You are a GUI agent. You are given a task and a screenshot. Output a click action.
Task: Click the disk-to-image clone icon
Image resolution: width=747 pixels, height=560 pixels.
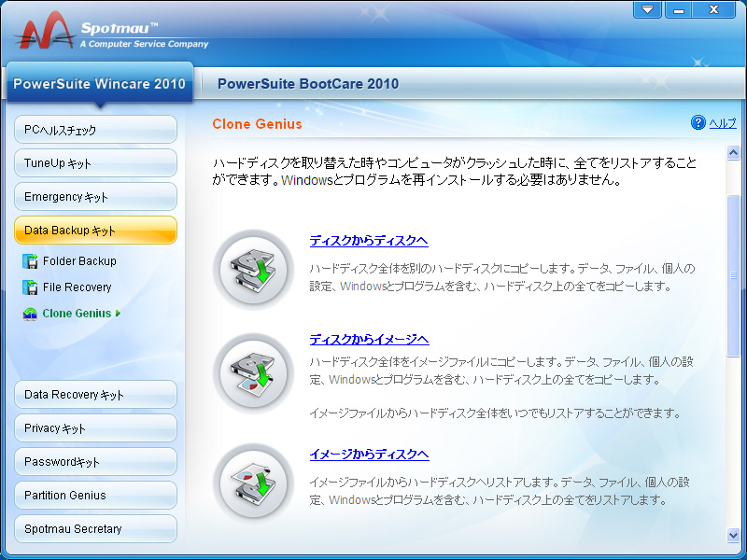click(x=253, y=373)
